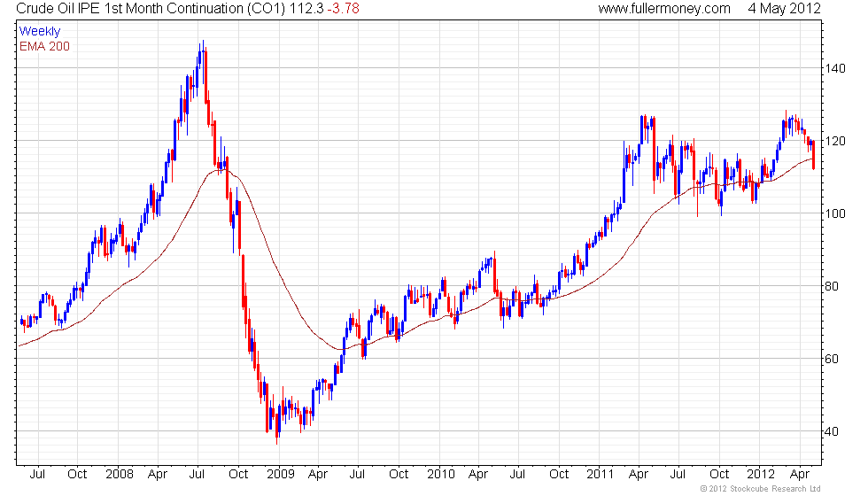Click the Oct label just before 2012
The height and width of the screenshot is (496, 868).
719,475
